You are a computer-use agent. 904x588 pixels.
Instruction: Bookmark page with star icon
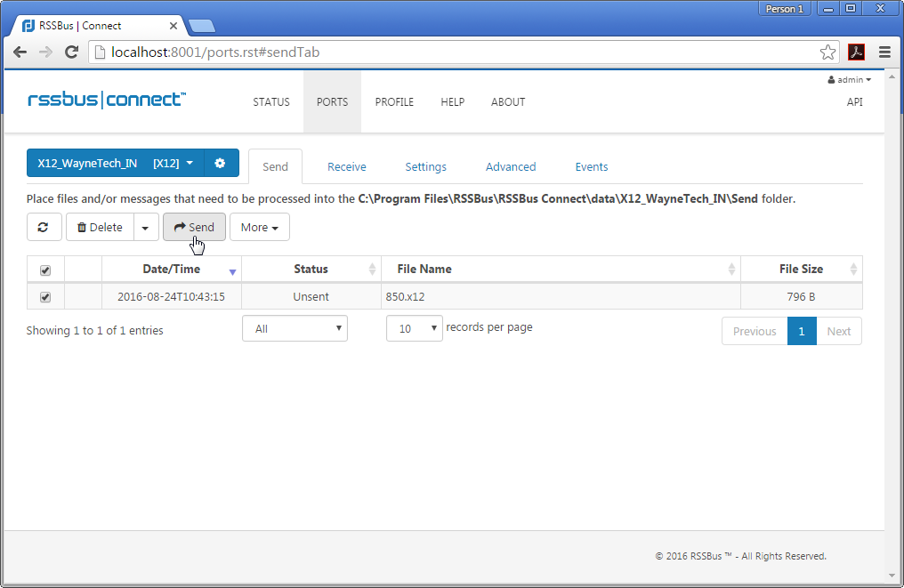[827, 52]
